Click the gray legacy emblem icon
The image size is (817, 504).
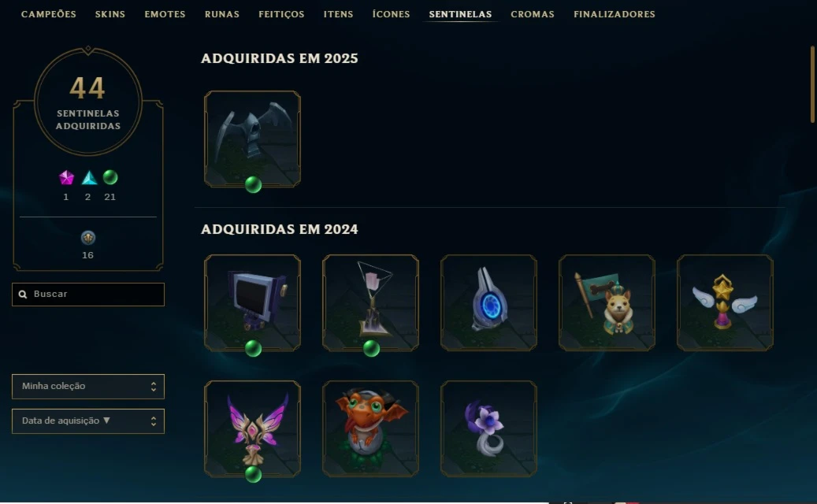pos(88,238)
